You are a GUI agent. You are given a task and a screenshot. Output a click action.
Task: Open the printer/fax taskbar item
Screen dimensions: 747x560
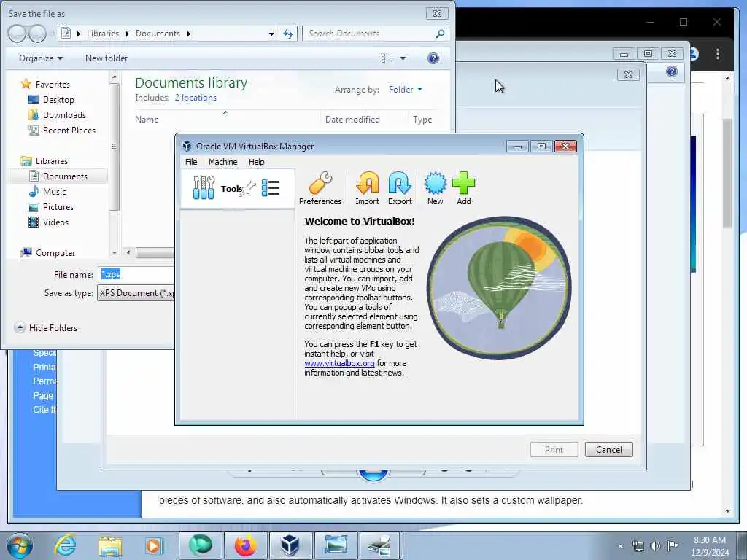coord(379,545)
